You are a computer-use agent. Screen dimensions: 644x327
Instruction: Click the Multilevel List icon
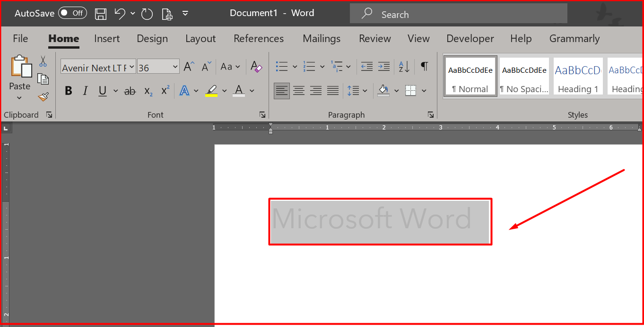click(337, 67)
